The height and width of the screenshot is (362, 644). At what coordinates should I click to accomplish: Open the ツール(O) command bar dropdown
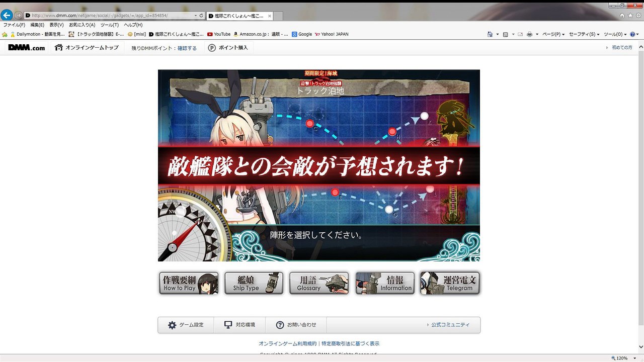point(615,34)
